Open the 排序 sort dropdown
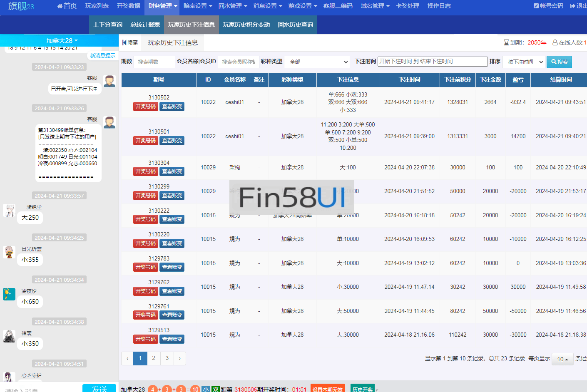The height and width of the screenshot is (392, 587). tap(523, 62)
